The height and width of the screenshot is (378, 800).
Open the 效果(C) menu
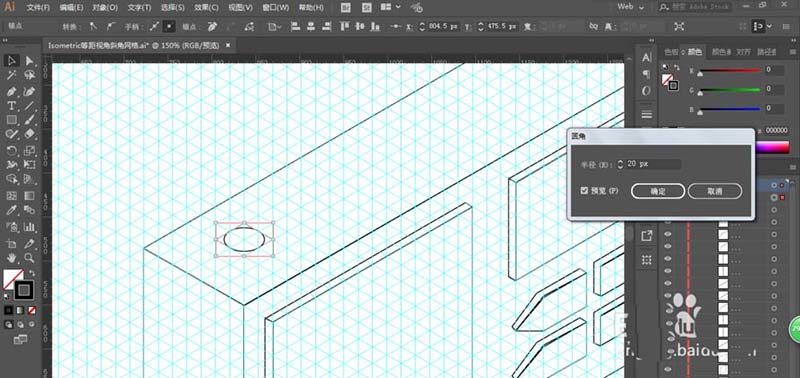coord(207,8)
